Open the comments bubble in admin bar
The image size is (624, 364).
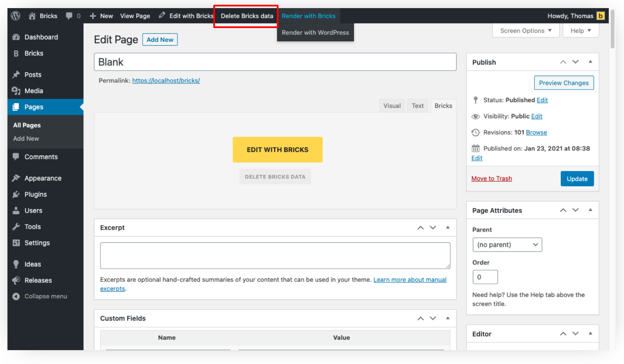tap(69, 16)
